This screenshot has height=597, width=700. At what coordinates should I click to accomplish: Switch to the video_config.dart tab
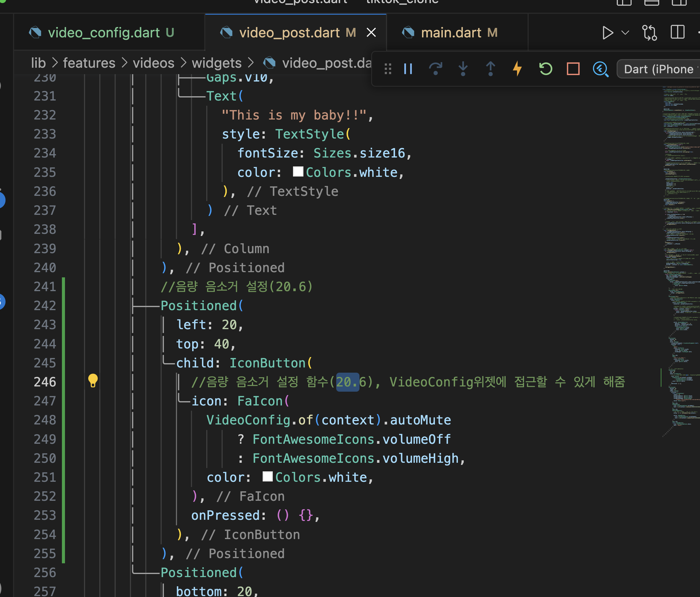104,33
